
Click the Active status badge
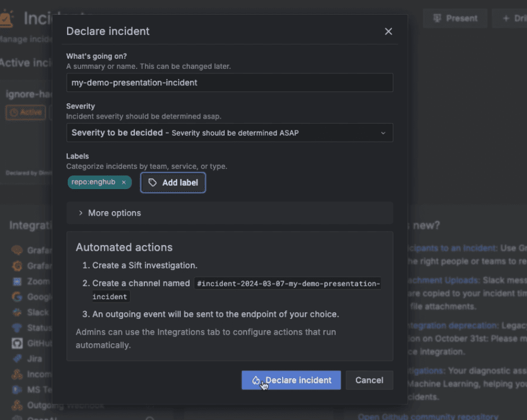26,112
